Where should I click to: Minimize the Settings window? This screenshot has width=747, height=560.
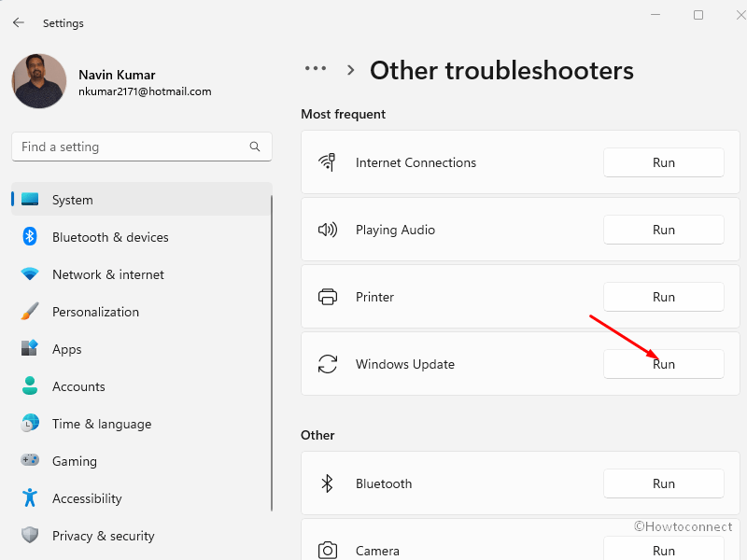[x=655, y=15]
